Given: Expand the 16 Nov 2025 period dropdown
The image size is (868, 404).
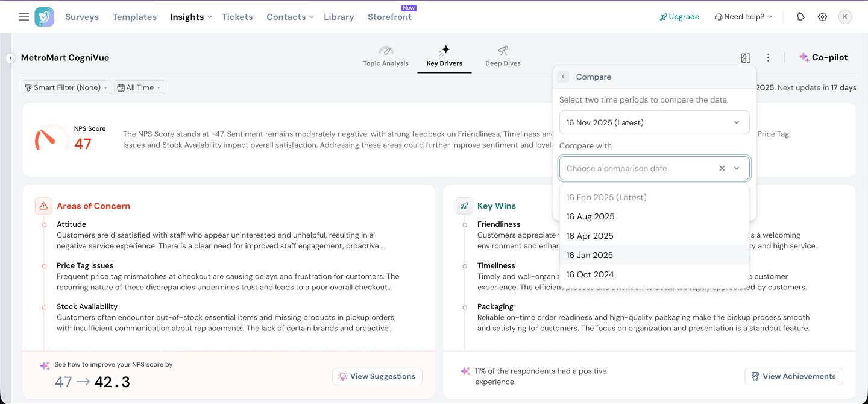Looking at the screenshot, I should pyautogui.click(x=654, y=122).
